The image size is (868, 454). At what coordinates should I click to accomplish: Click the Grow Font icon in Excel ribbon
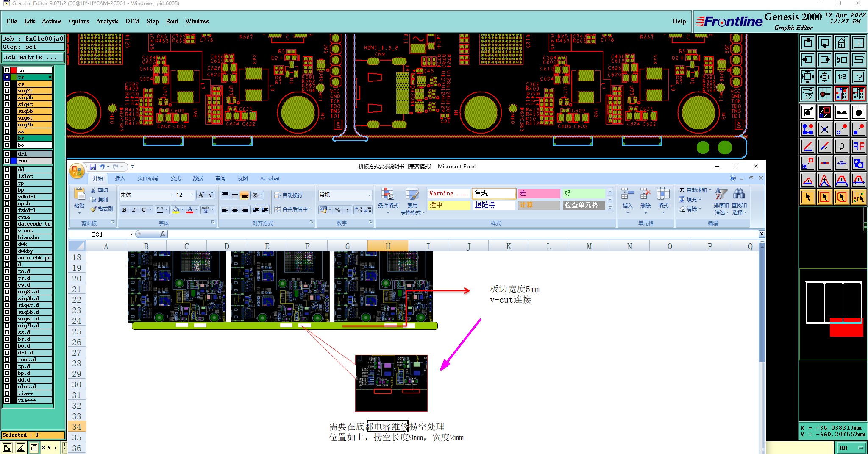pyautogui.click(x=201, y=195)
